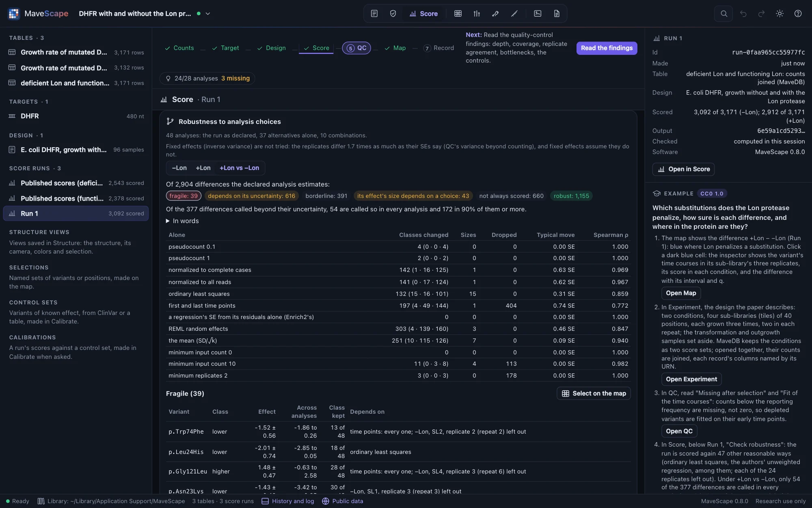812x508 pixels.
Task: Open the search magnifier icon
Action: tap(723, 13)
